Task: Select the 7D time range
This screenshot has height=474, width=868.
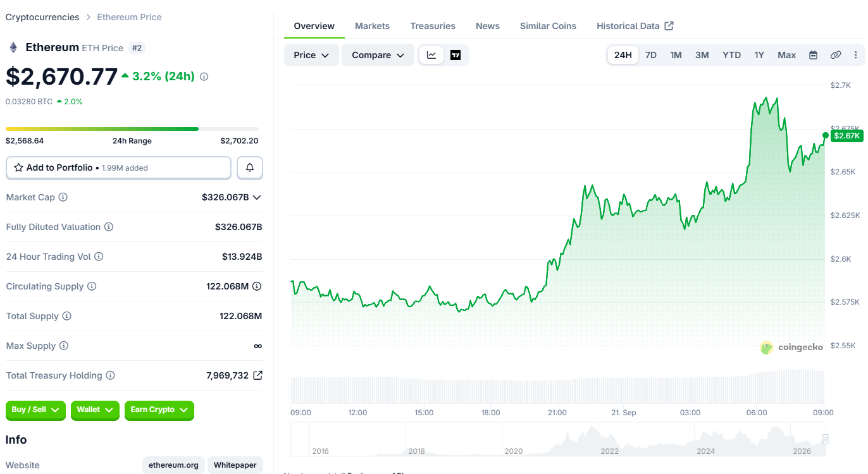Action: coord(650,55)
